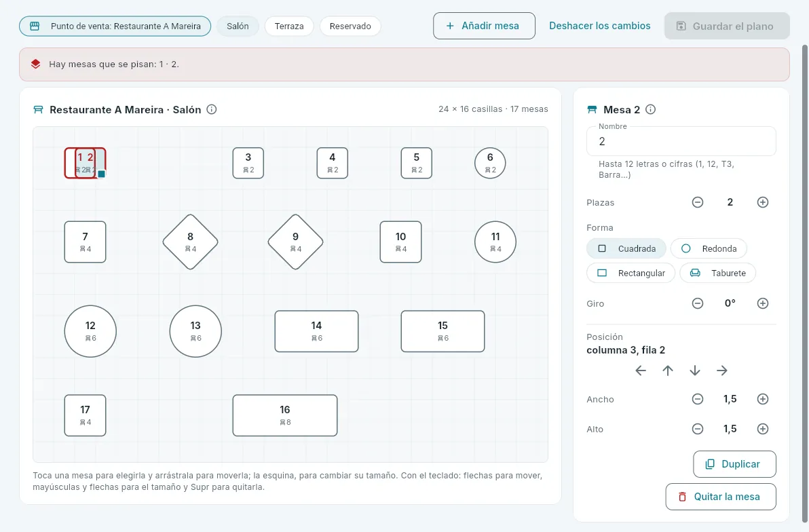Image resolution: width=809 pixels, height=532 pixels.
Task: Switch to the Reservado zone
Action: (x=350, y=26)
